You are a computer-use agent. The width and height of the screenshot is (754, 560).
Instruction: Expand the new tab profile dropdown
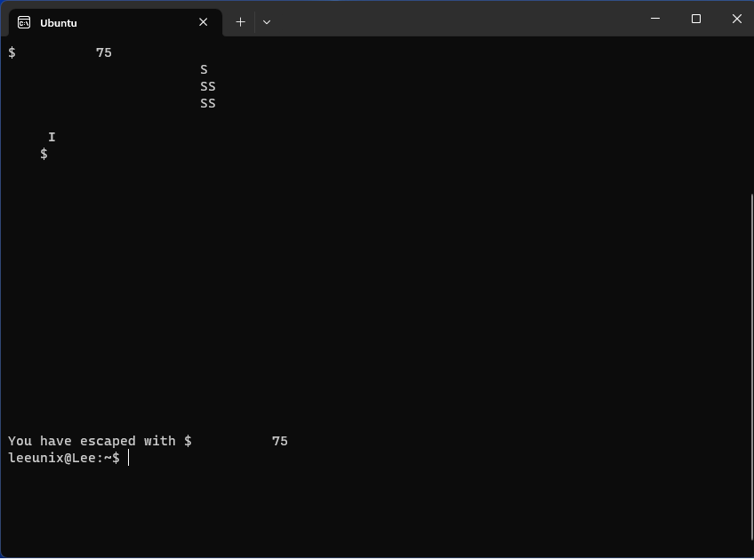(x=267, y=22)
